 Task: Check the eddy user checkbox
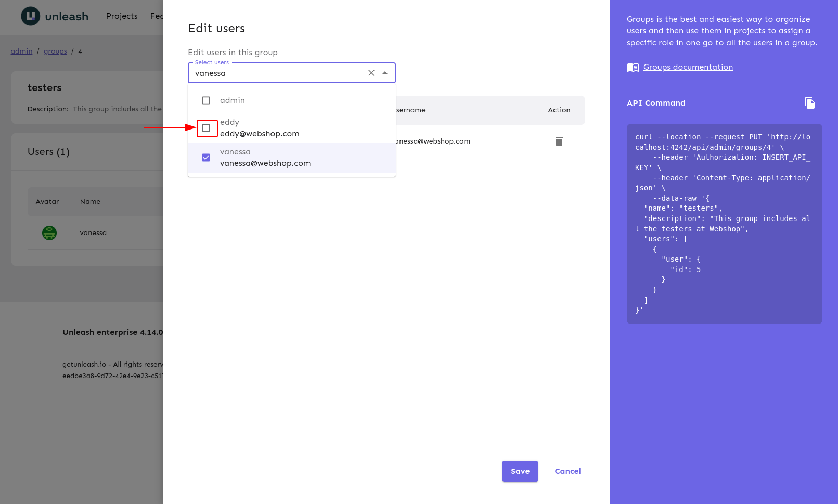(206, 128)
